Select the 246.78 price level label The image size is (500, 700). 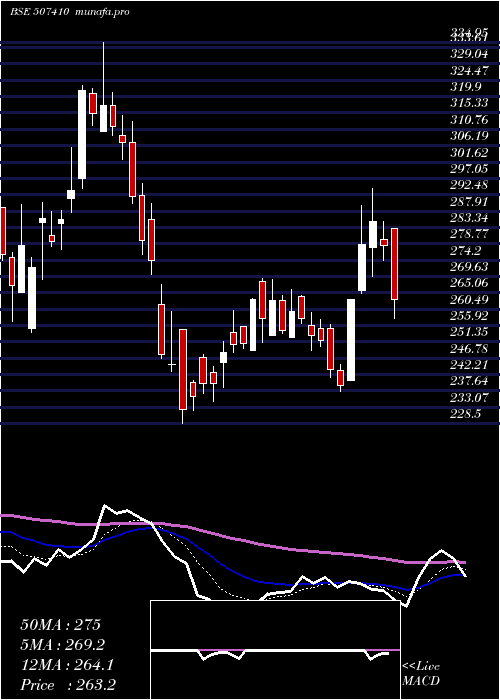coord(469,348)
